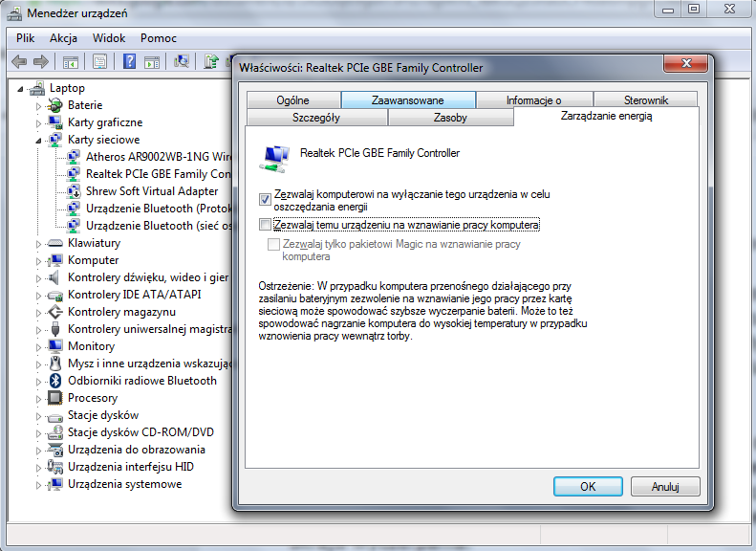This screenshot has width=756, height=551.
Task: Click the Stacje dysków CD-ROM/DVD icon
Action: 55,432
